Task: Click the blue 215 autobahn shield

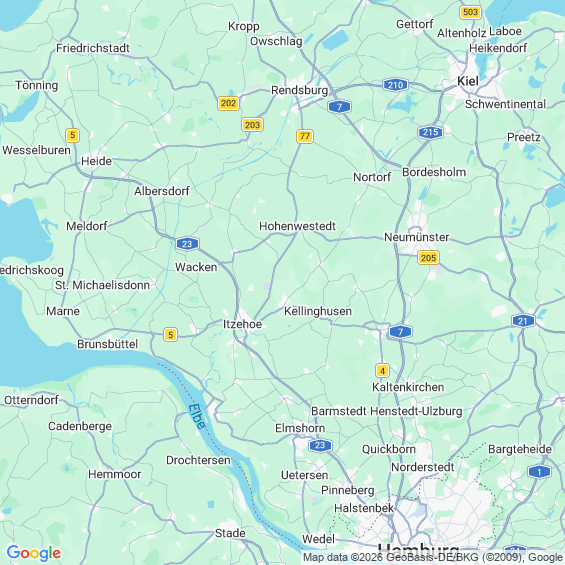Action: coord(430,132)
